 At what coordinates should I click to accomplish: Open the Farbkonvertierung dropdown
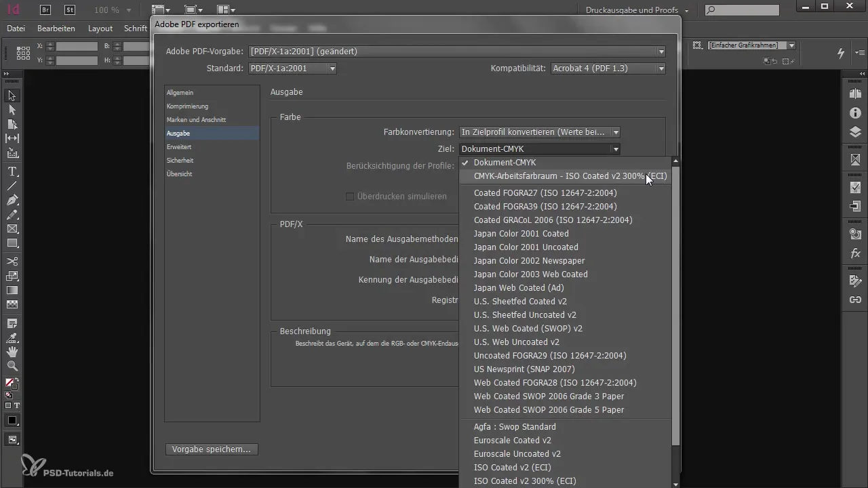click(539, 132)
